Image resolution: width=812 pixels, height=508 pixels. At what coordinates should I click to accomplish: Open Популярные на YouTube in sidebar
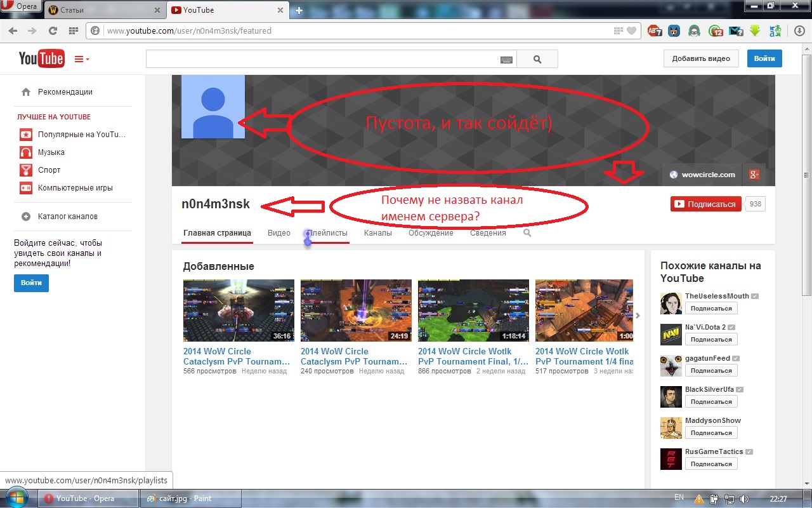(x=81, y=135)
